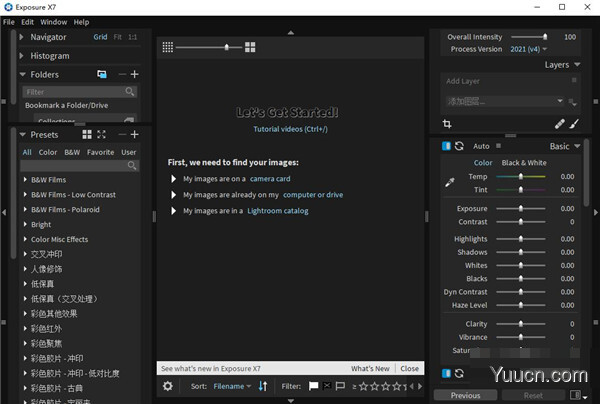Pick white balance eyedropper tool

(450, 182)
